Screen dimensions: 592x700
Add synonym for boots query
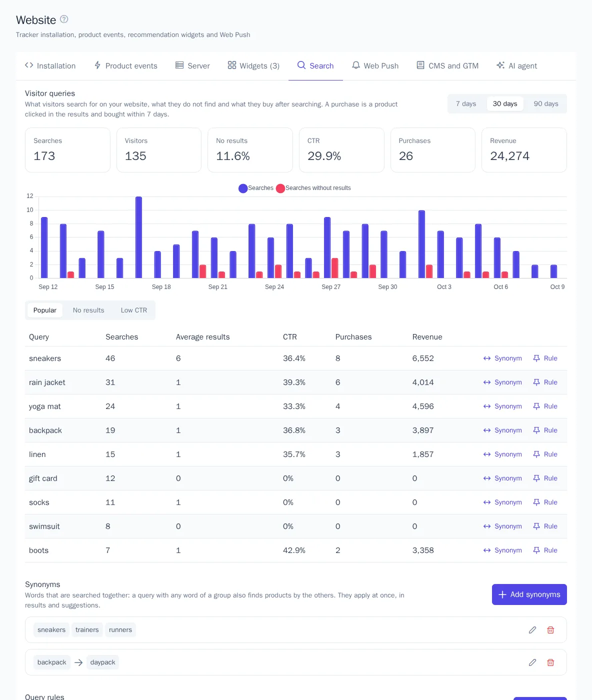pos(502,550)
